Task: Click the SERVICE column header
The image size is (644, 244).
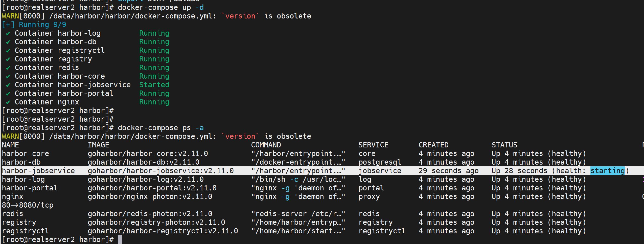Action: point(373,145)
